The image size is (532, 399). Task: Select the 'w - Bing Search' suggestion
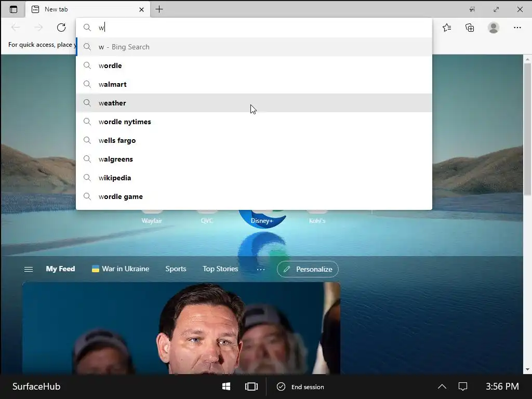click(254, 47)
